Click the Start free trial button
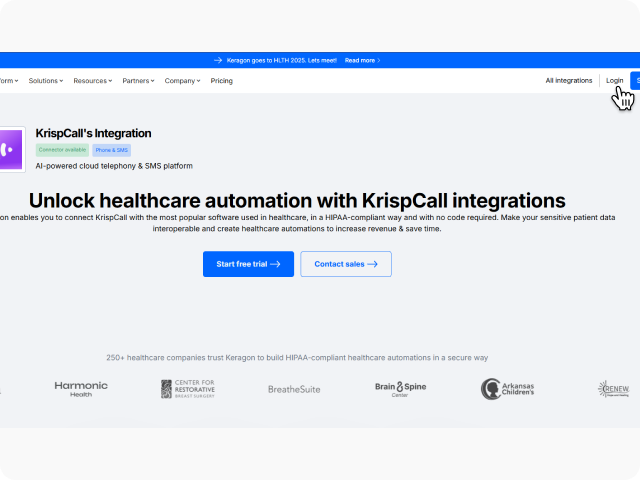The width and height of the screenshot is (640, 480). pos(248,264)
